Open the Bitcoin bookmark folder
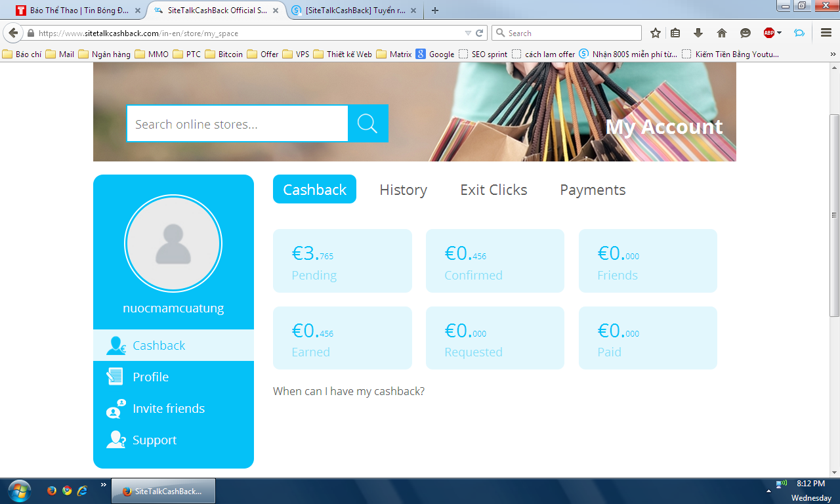 coord(224,54)
